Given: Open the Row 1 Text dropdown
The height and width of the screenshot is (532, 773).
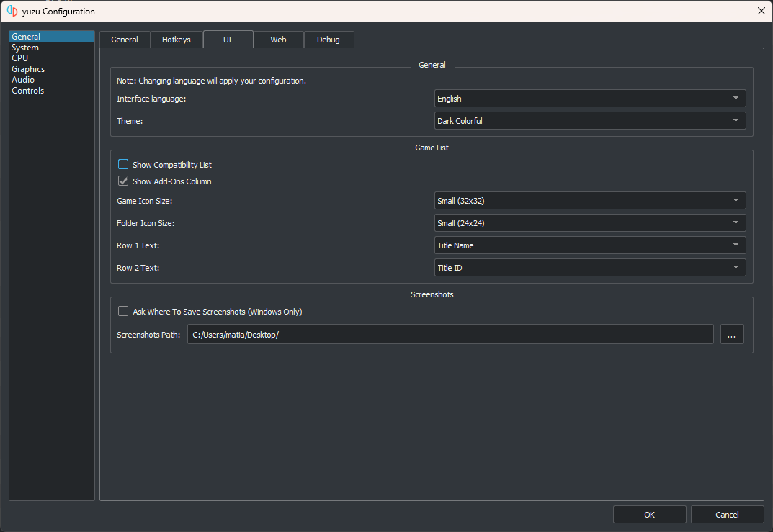Looking at the screenshot, I should pyautogui.click(x=589, y=245).
